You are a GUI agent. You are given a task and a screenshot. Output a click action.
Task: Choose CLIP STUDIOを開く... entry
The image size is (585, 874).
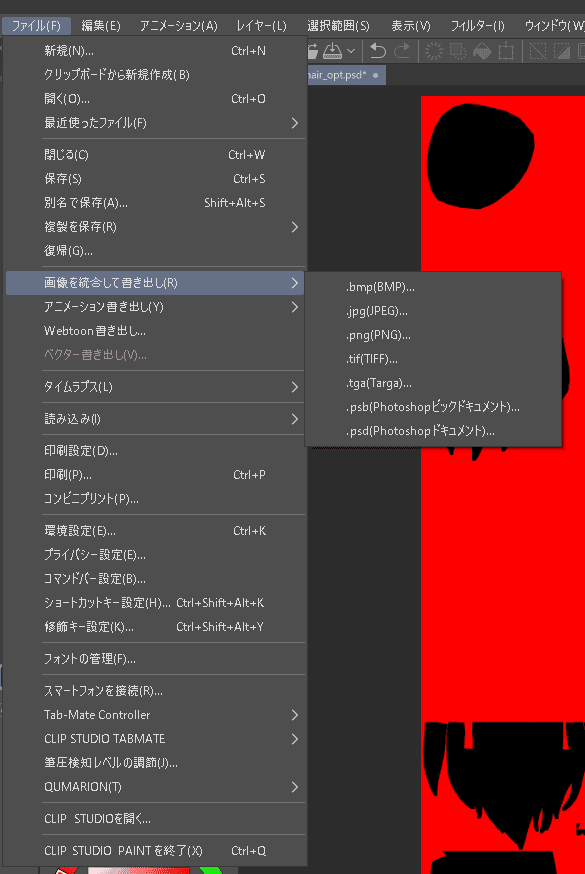[x=155, y=818]
